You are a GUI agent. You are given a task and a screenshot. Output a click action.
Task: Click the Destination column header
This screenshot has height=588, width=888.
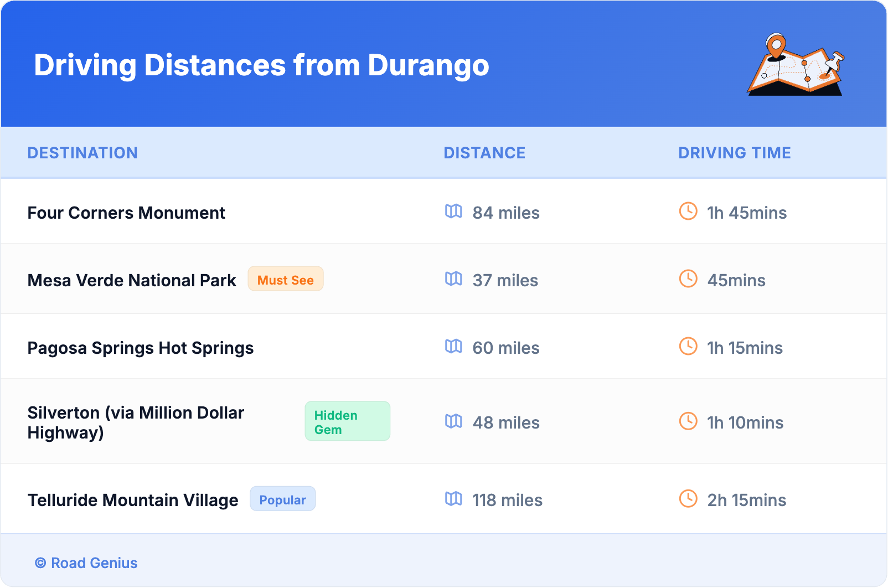(82, 153)
